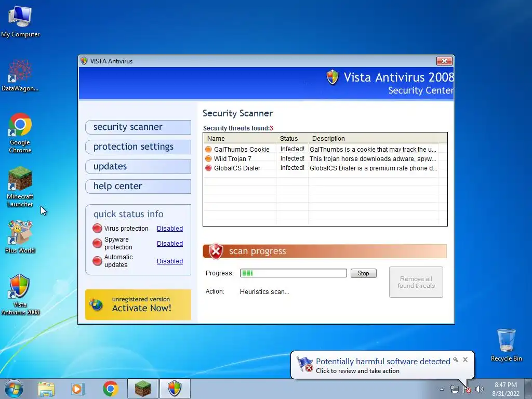Click Disabled link for Virus protection

(x=170, y=229)
